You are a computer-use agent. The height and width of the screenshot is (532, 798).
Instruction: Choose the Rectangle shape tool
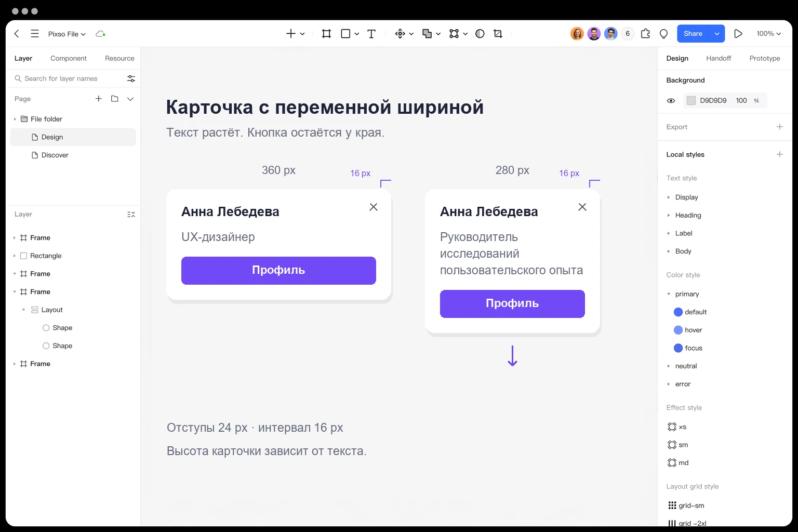[x=345, y=34]
